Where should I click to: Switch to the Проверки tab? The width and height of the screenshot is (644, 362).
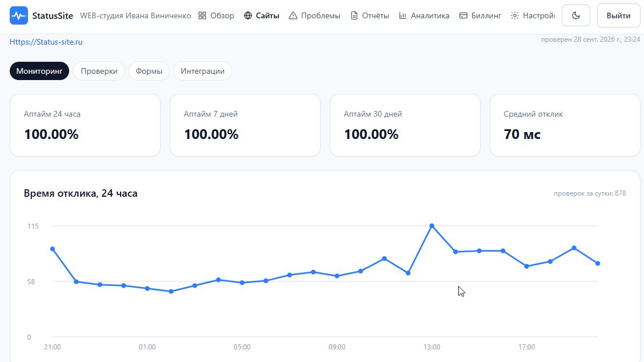[x=99, y=71]
